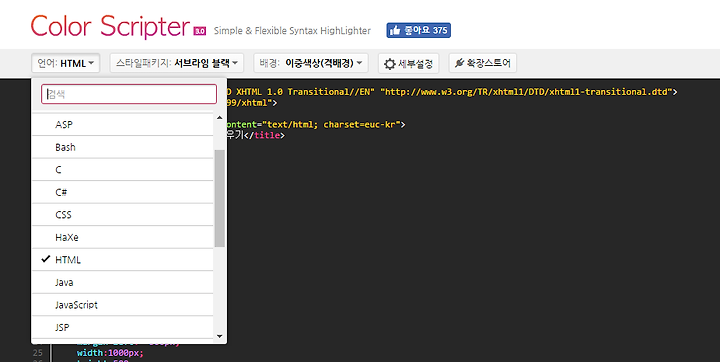Click the plug icon in 확장스토어
720x362 pixels.
459,63
